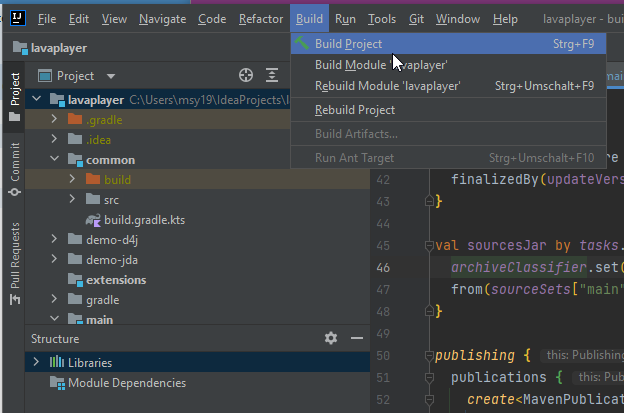Open Structure panel settings gear
Viewport: 624px width, 413px height.
pyautogui.click(x=331, y=339)
